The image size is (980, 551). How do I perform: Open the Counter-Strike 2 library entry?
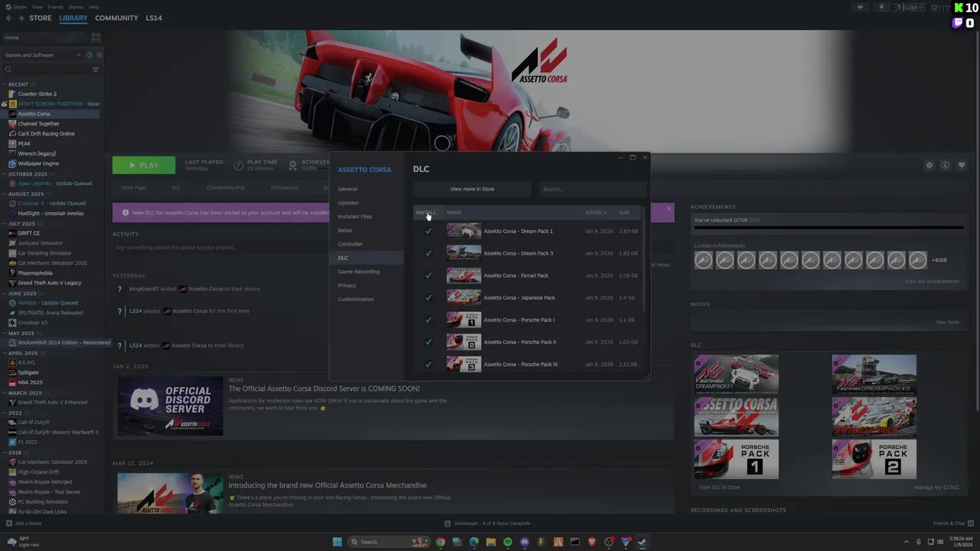point(37,94)
